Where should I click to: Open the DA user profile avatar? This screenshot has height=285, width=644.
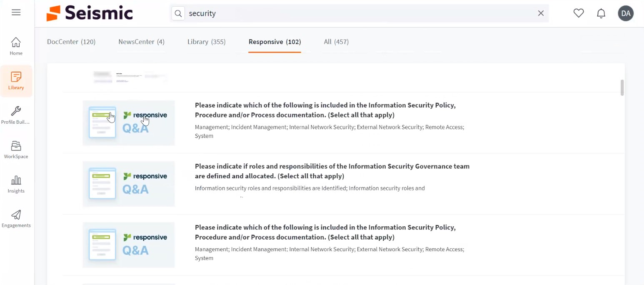(x=626, y=13)
